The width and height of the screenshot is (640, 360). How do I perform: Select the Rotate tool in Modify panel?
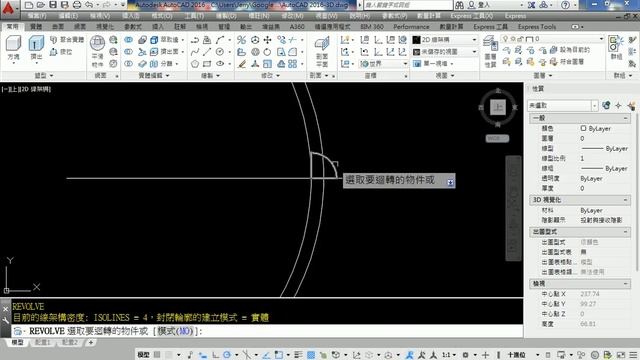(x=267, y=52)
